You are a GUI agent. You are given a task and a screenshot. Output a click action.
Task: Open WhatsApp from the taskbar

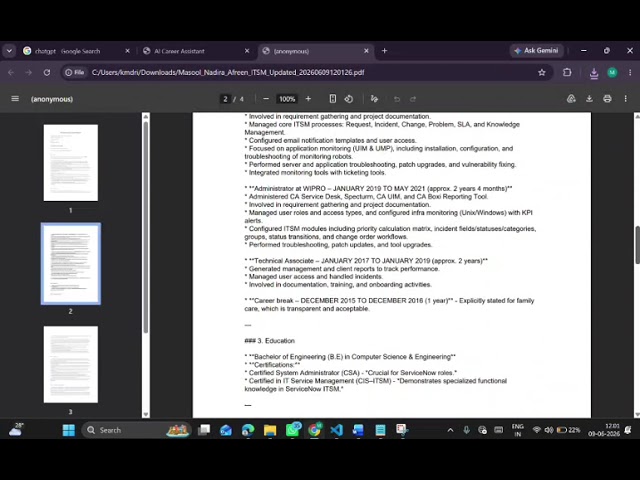(x=293, y=430)
